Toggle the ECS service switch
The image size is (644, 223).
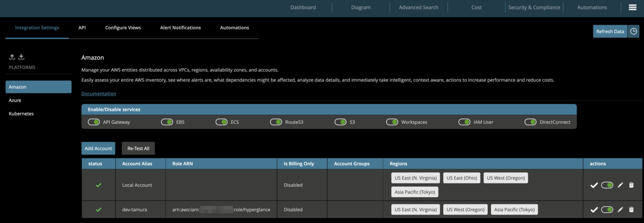pyautogui.click(x=222, y=122)
